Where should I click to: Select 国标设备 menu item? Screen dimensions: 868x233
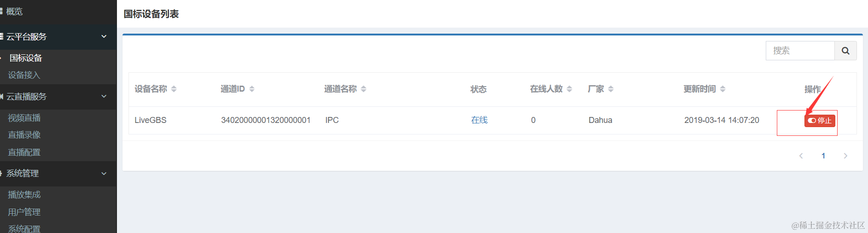pyautogui.click(x=26, y=58)
